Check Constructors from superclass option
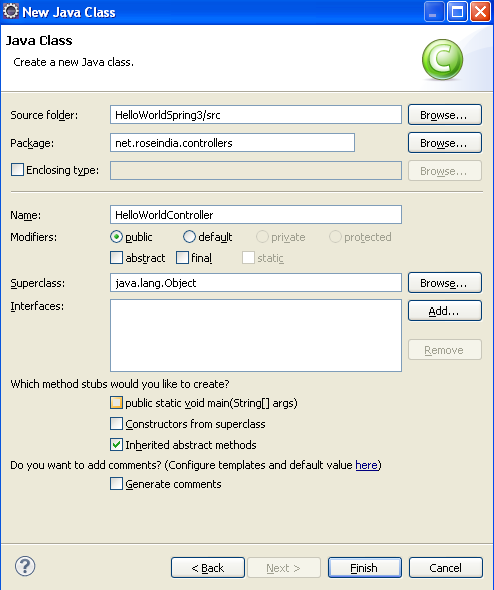 tap(116, 423)
